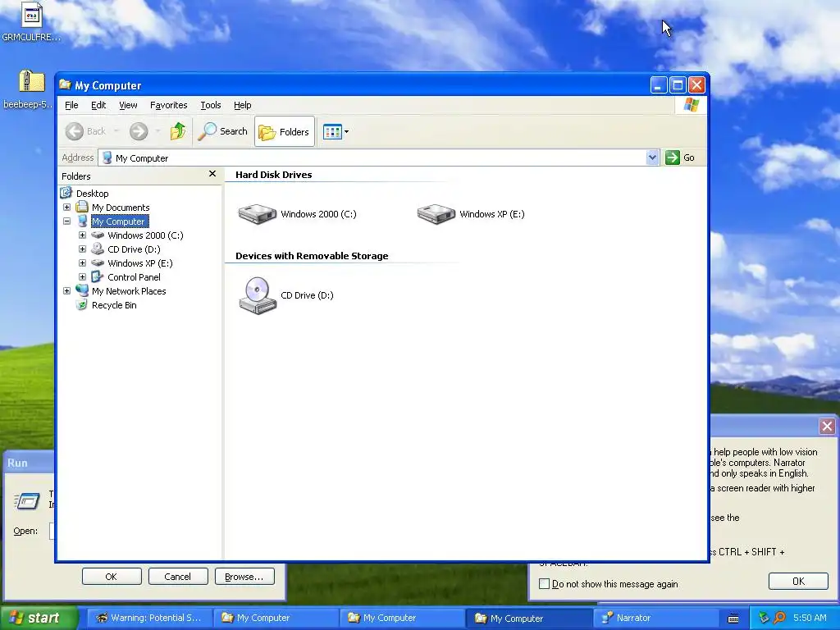Click the magnifier tray icon

[x=779, y=618]
